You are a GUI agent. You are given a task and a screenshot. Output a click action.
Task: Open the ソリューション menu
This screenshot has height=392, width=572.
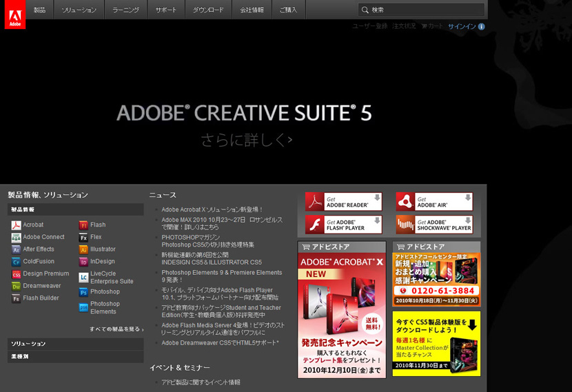tap(79, 10)
